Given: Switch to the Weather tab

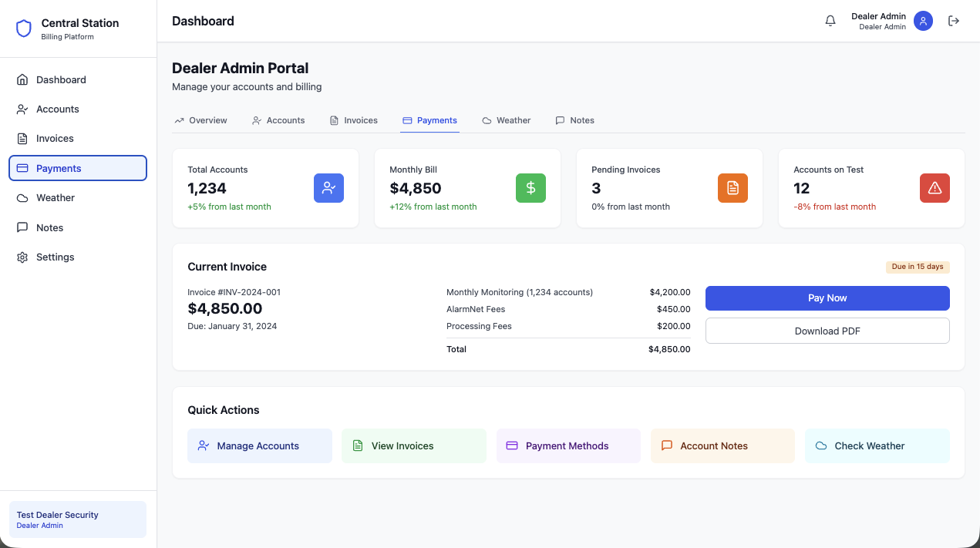Looking at the screenshot, I should (507, 120).
